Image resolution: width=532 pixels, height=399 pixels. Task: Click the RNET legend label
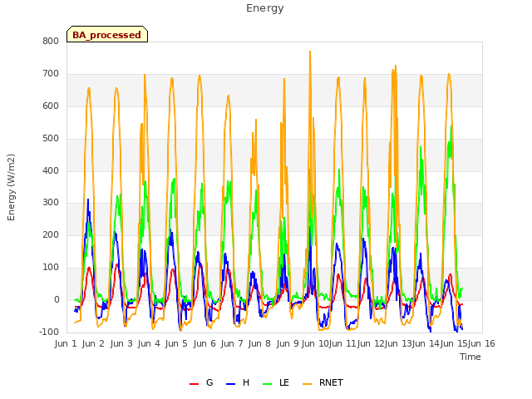(x=331, y=382)
